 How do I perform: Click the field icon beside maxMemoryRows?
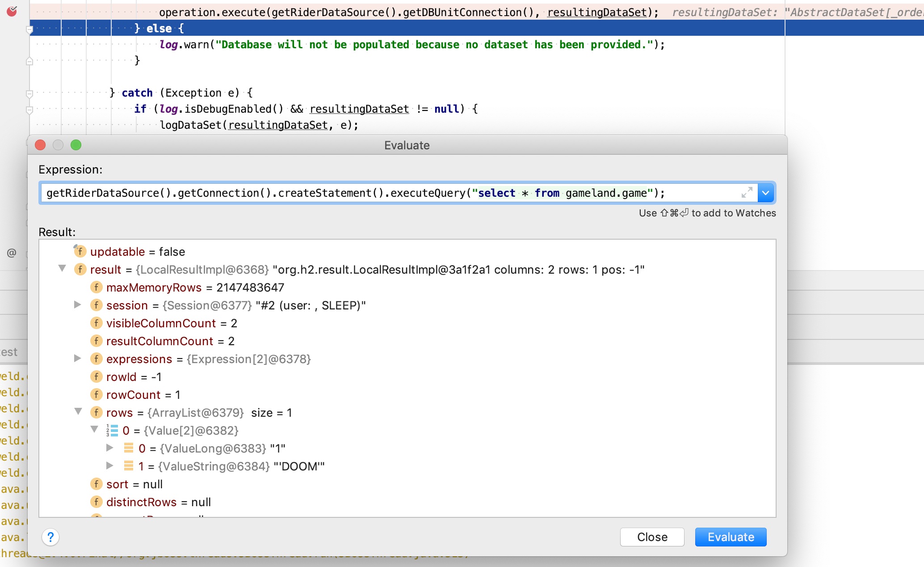[x=97, y=287]
